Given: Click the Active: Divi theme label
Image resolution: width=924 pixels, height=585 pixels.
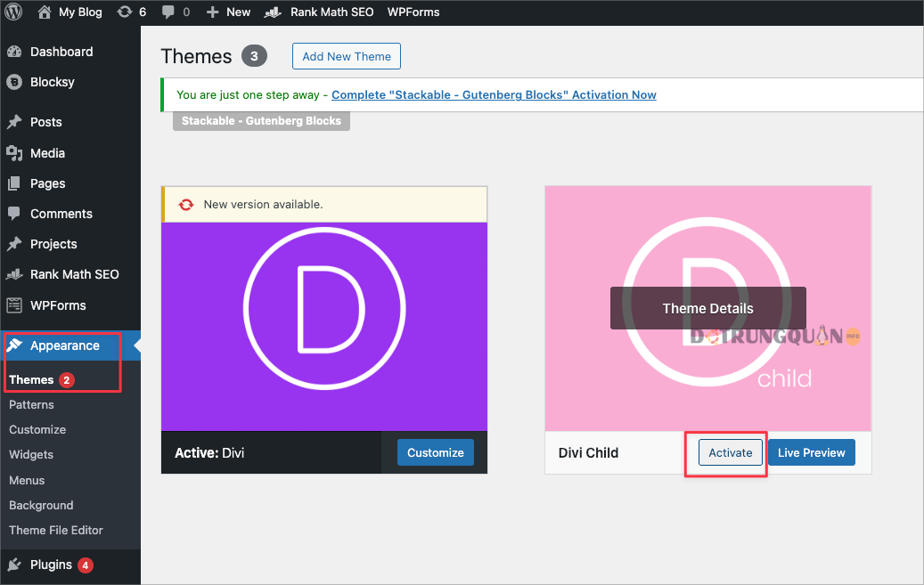Looking at the screenshot, I should click(x=209, y=452).
